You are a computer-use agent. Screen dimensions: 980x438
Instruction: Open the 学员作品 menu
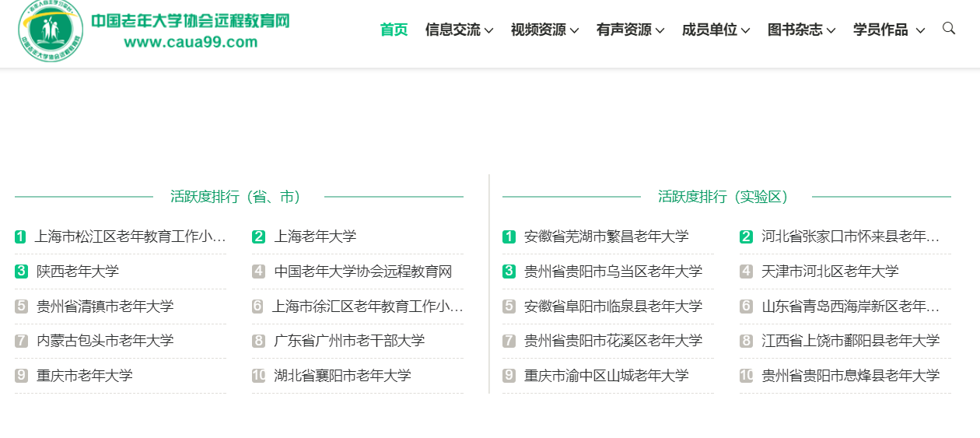[880, 30]
